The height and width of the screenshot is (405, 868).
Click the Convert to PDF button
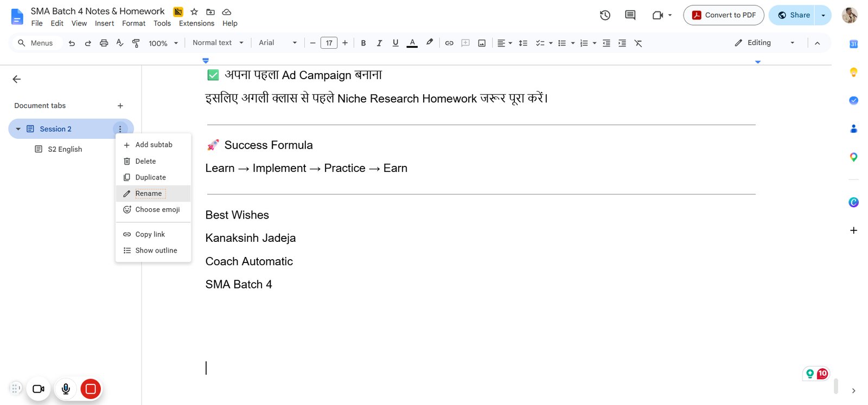coord(724,15)
